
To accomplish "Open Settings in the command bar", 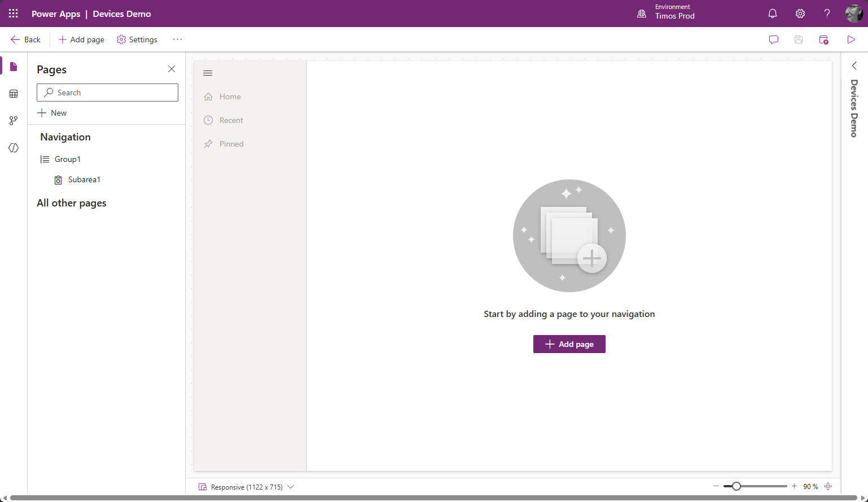I will tap(137, 39).
